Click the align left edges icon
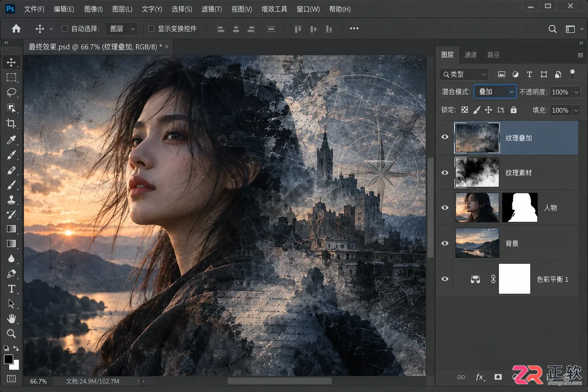The image size is (588, 392). pos(221,29)
